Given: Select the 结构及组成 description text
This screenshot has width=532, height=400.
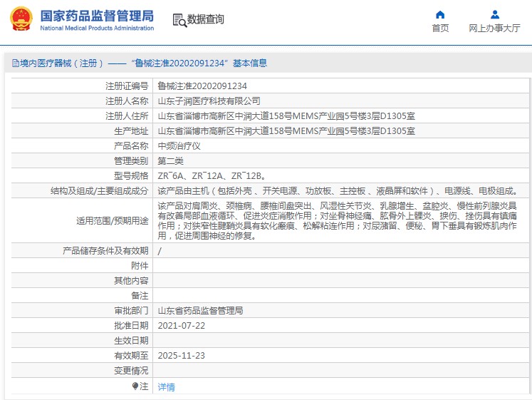Looking at the screenshot, I should pyautogui.click(x=338, y=191).
